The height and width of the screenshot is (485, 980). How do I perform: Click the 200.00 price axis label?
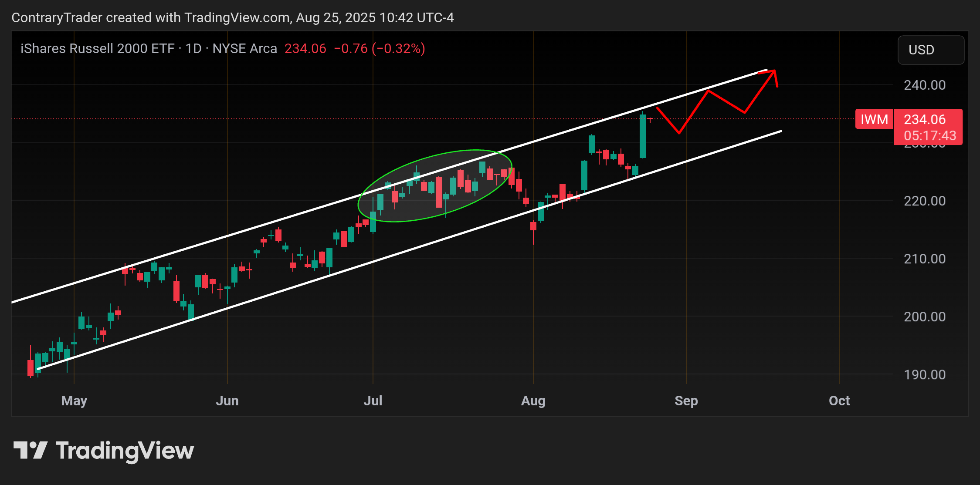tap(925, 317)
